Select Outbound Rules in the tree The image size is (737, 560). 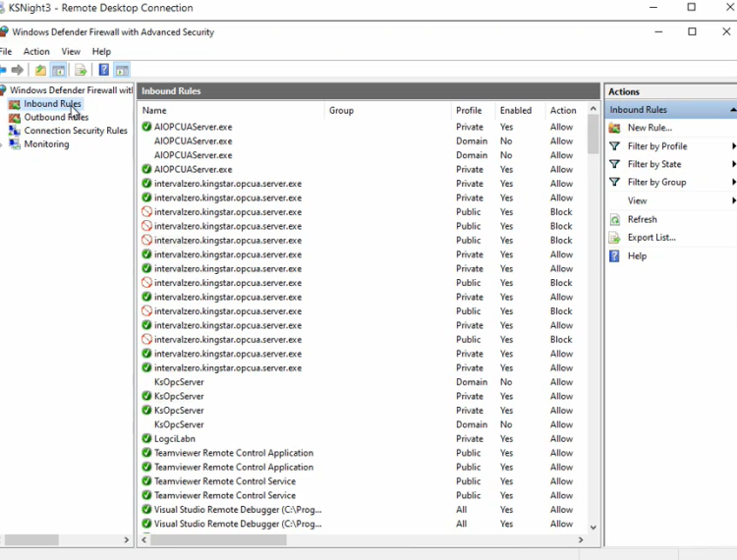56,118
